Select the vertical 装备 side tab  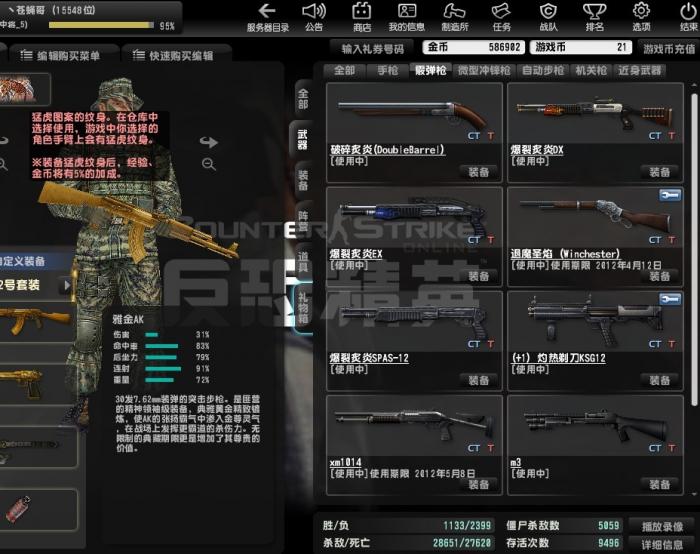coord(303,180)
